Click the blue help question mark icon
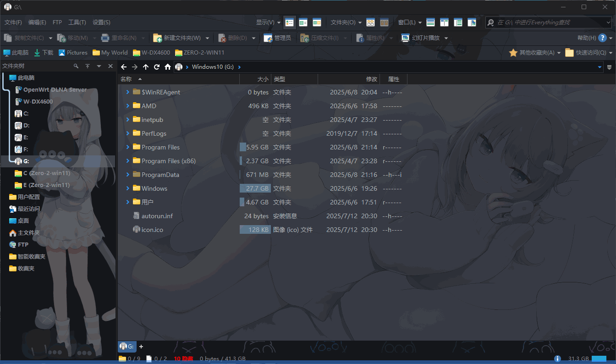The height and width of the screenshot is (364, 616). point(603,38)
